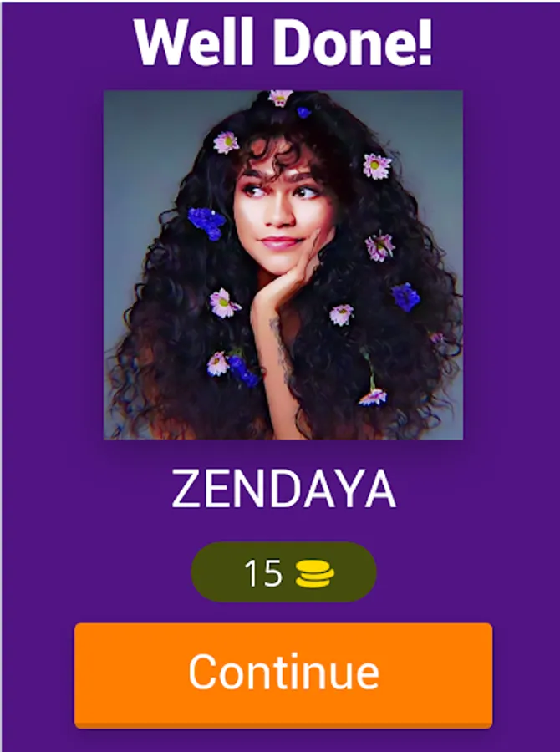This screenshot has width=560, height=752.
Task: Click the ZENDAYA answer label
Action: 283,489
